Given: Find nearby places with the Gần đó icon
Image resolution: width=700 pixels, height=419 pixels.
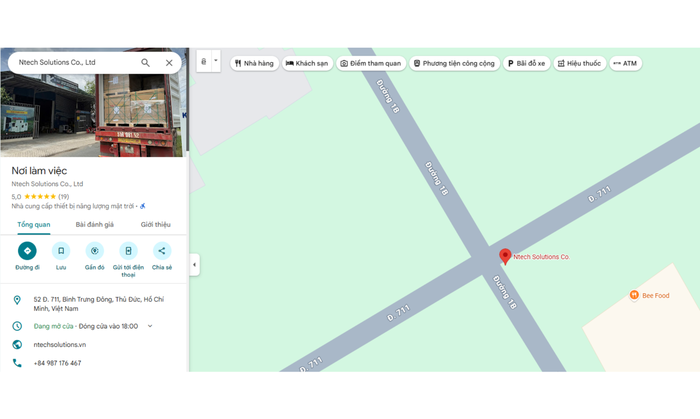Looking at the screenshot, I should [x=95, y=251].
